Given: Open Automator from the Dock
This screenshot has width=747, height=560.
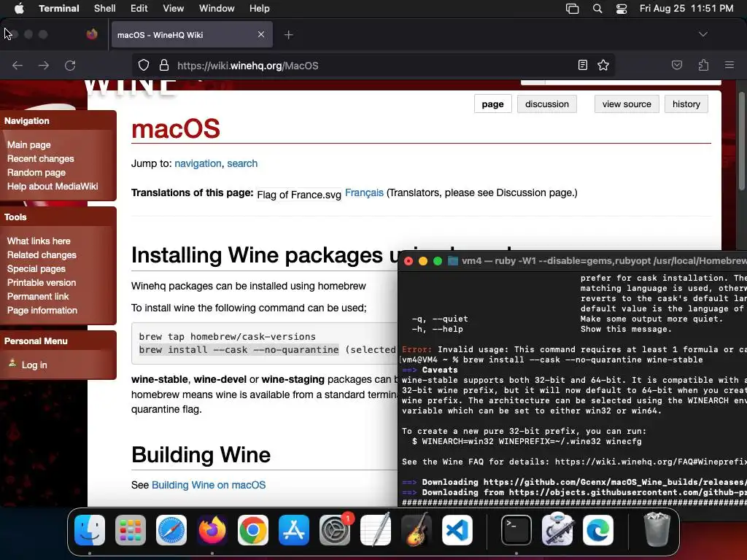Looking at the screenshot, I should click(x=557, y=530).
